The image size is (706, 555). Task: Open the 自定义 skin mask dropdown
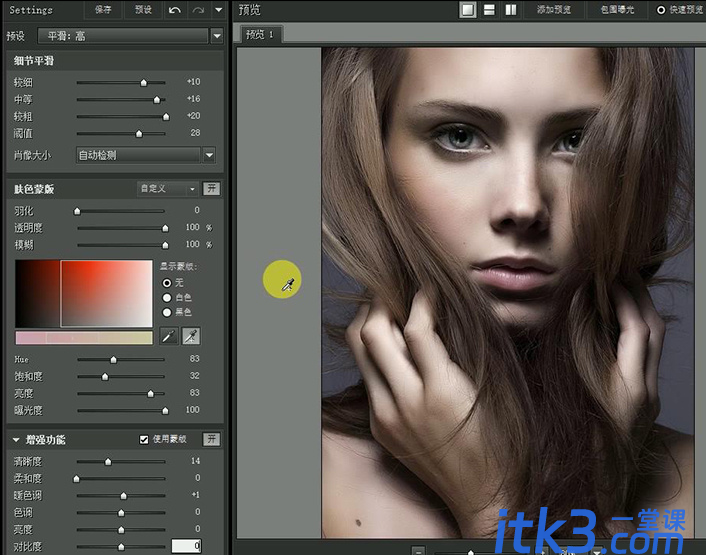167,189
